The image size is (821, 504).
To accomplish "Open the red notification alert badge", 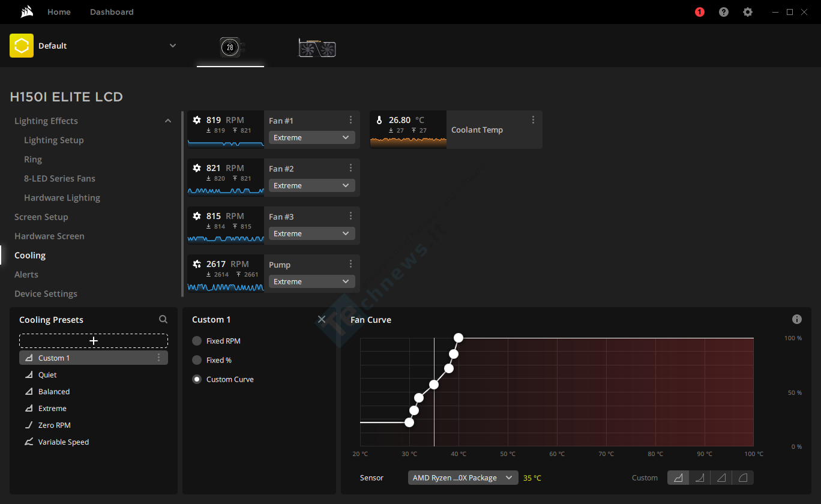I will (700, 12).
